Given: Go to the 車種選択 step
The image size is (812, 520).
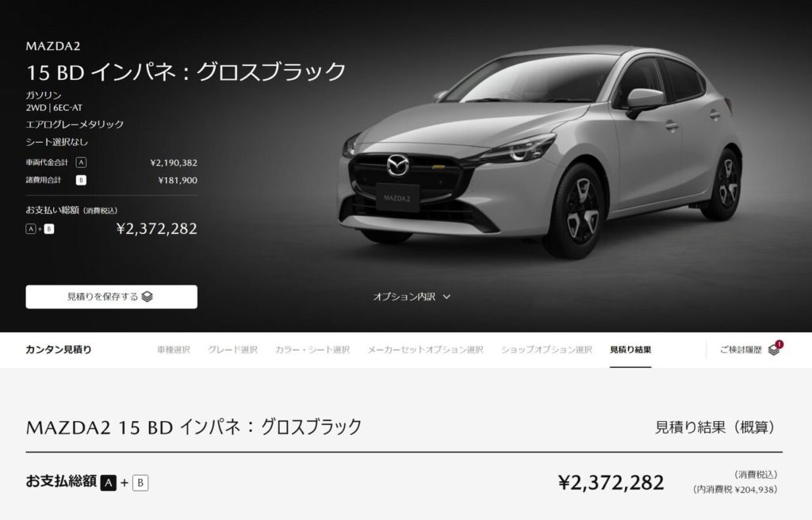Looking at the screenshot, I should pyautogui.click(x=174, y=350).
